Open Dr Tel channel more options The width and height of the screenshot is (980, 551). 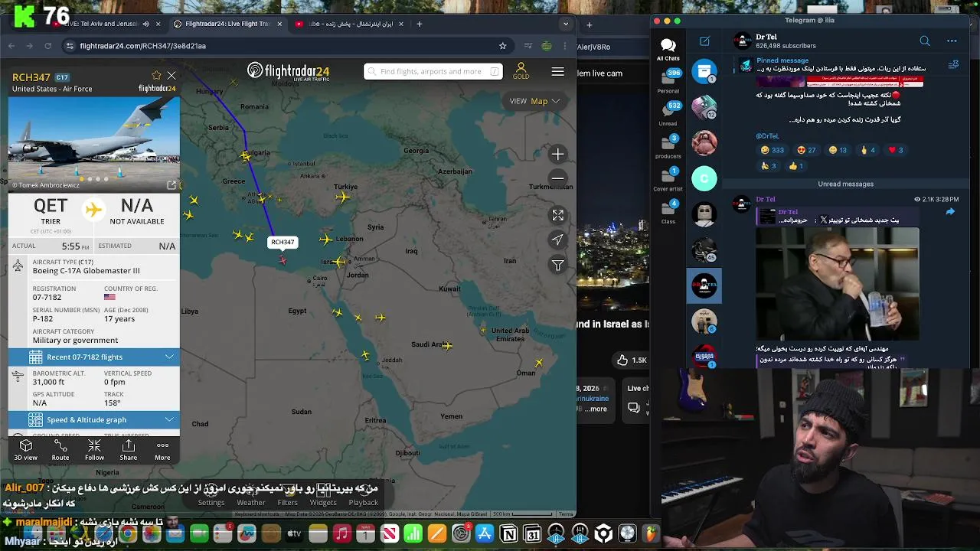[952, 41]
